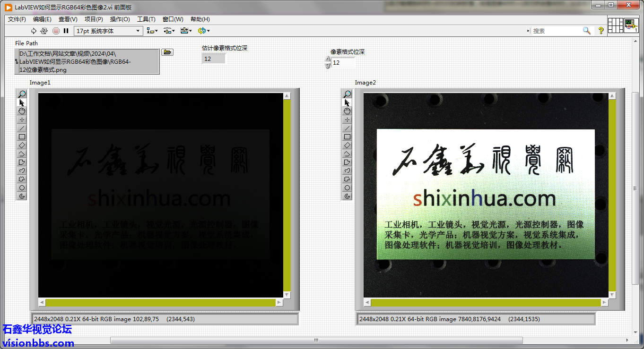Select Rotated Rectangle tool in Image1 palette
This screenshot has height=349, width=644.
click(x=22, y=145)
